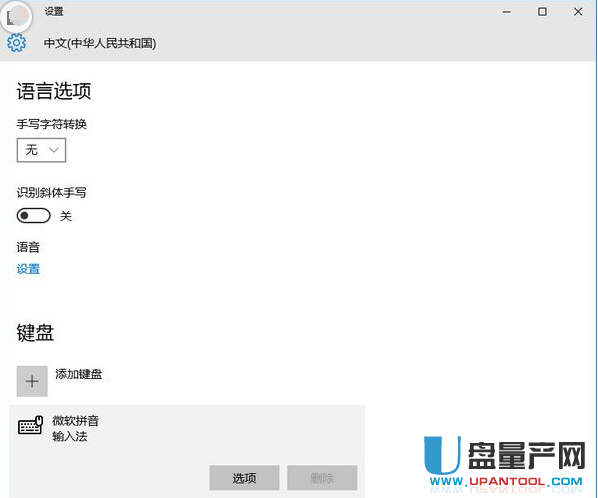598x498 pixels.
Task: Maximize the 设置 window
Action: 542,12
